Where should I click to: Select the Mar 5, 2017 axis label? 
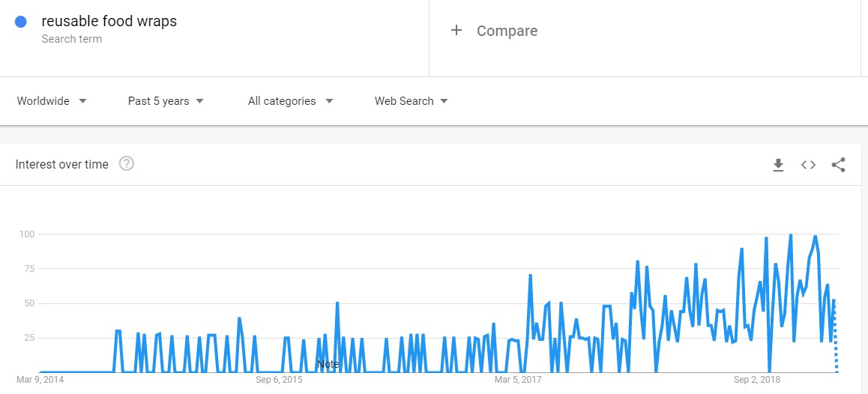518,380
